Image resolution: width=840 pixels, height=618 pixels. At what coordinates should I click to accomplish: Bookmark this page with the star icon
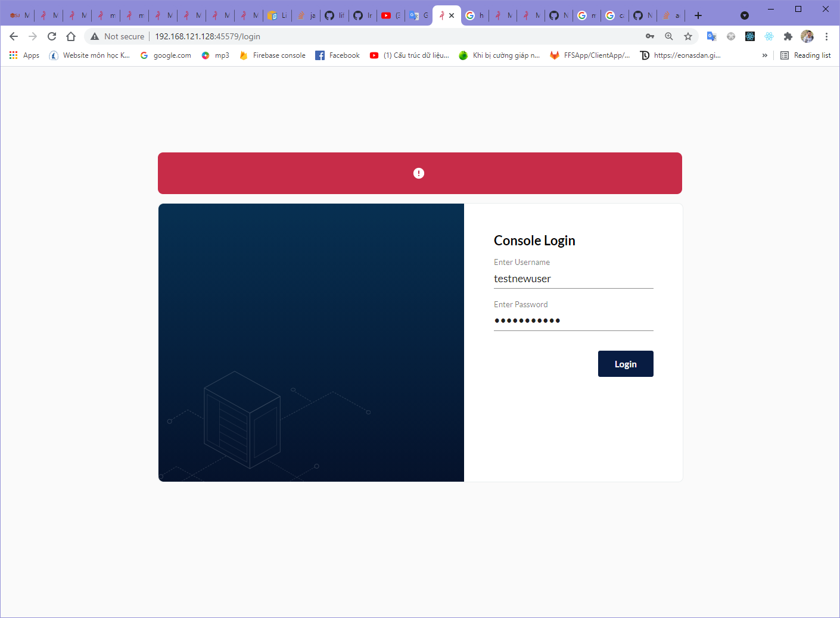(x=688, y=36)
